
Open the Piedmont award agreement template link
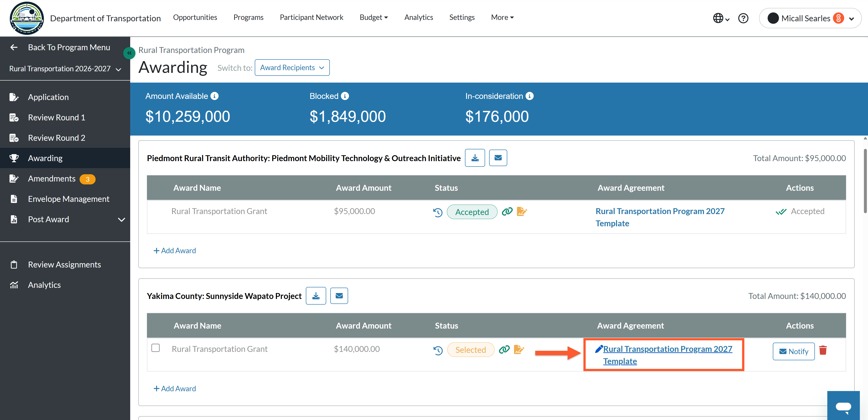660,217
